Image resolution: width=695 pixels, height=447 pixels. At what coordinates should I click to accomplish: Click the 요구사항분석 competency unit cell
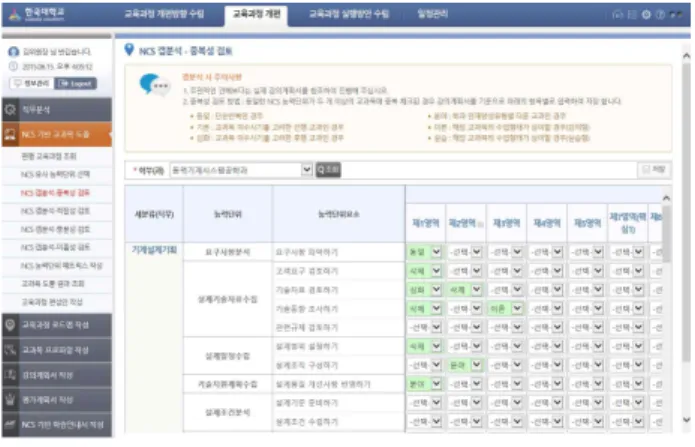pyautogui.click(x=227, y=252)
